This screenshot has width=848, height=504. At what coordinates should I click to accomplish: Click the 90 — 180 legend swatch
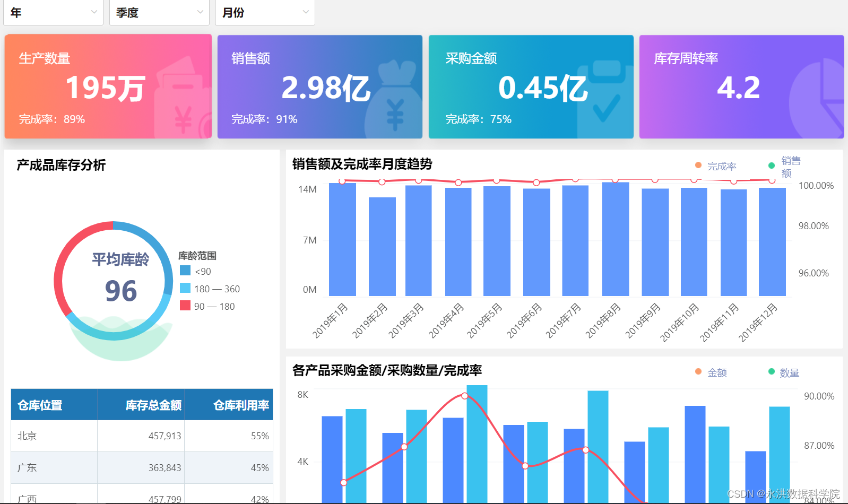(x=185, y=306)
